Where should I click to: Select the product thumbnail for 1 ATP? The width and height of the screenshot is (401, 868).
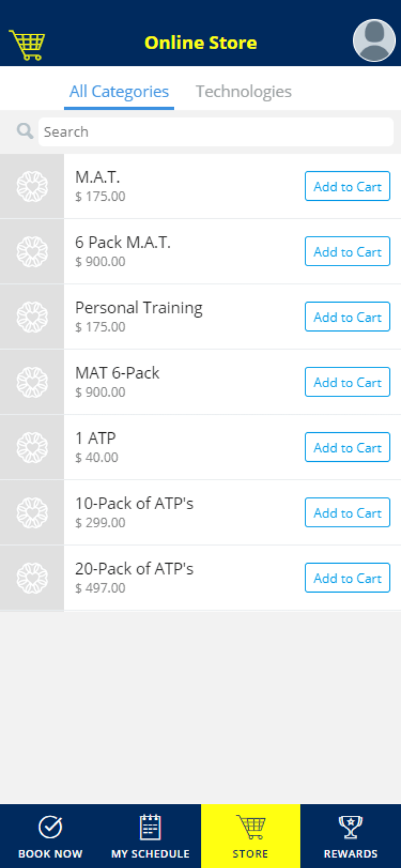tap(32, 447)
